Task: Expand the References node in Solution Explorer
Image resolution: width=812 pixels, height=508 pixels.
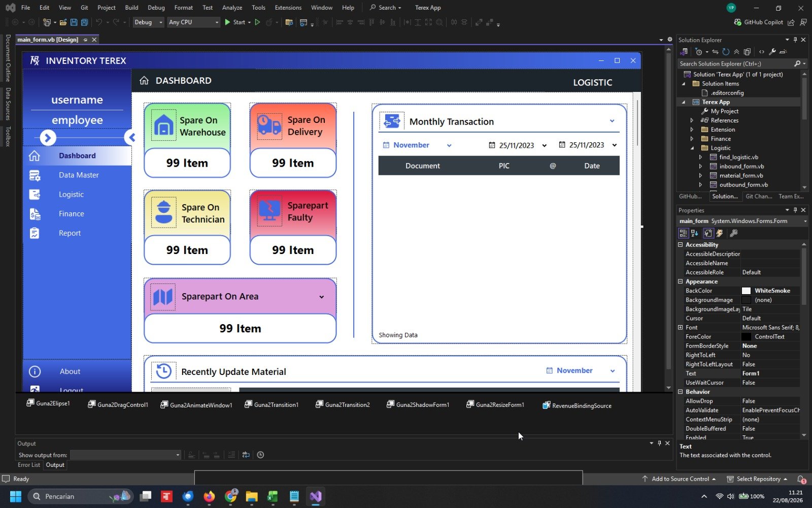Action: tap(692, 120)
